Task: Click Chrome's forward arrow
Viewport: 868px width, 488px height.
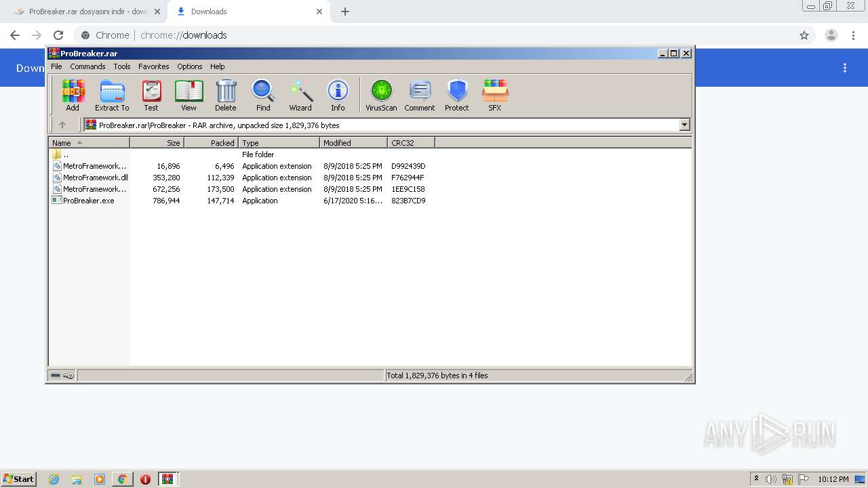Action: coord(37,35)
